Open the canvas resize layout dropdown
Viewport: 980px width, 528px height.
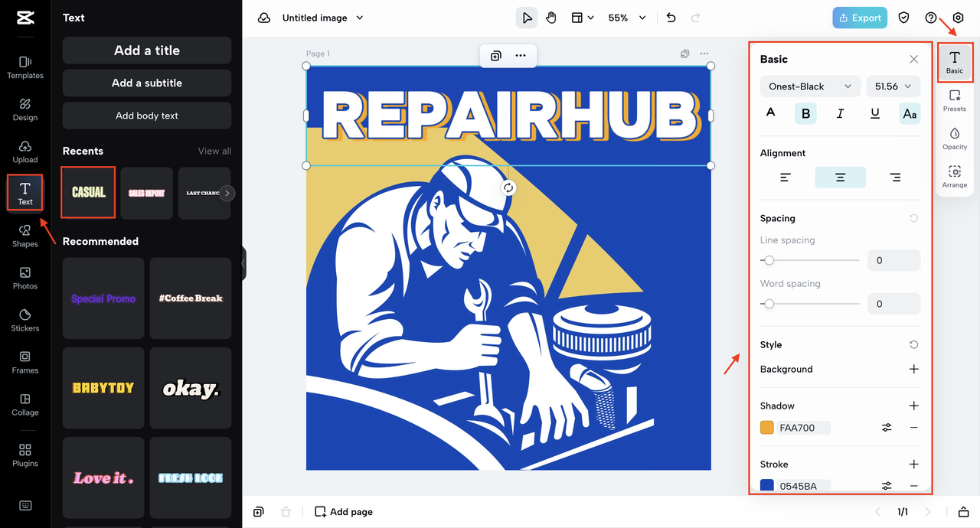click(582, 18)
